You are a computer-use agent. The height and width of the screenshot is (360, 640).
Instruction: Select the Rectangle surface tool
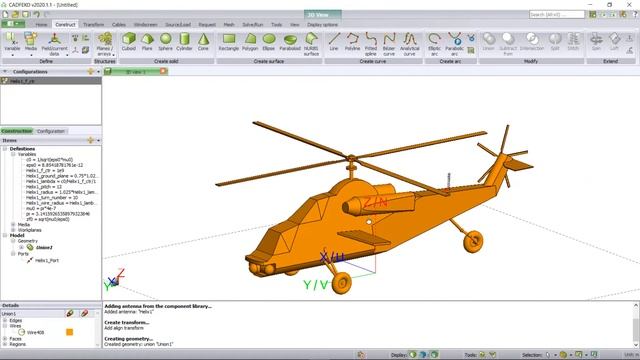click(x=229, y=42)
